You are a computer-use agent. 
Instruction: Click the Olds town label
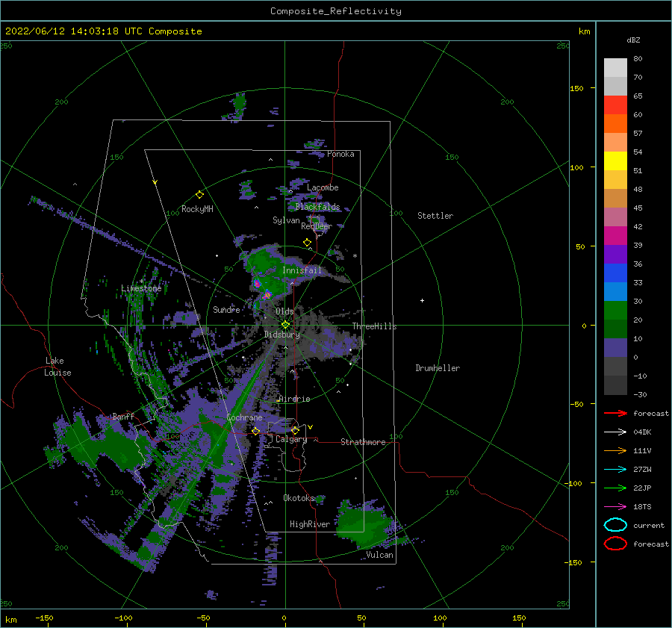284,311
